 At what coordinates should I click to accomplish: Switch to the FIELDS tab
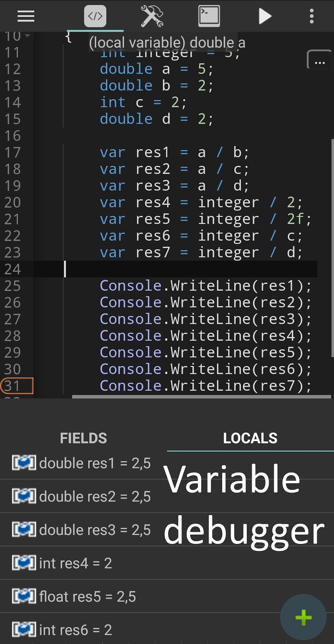coord(83,438)
